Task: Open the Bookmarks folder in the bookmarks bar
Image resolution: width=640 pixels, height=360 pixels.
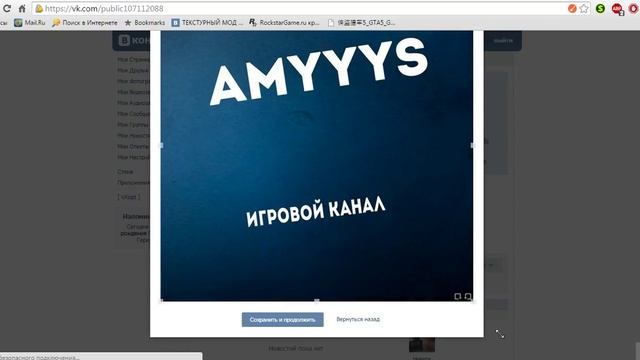Action: point(144,23)
